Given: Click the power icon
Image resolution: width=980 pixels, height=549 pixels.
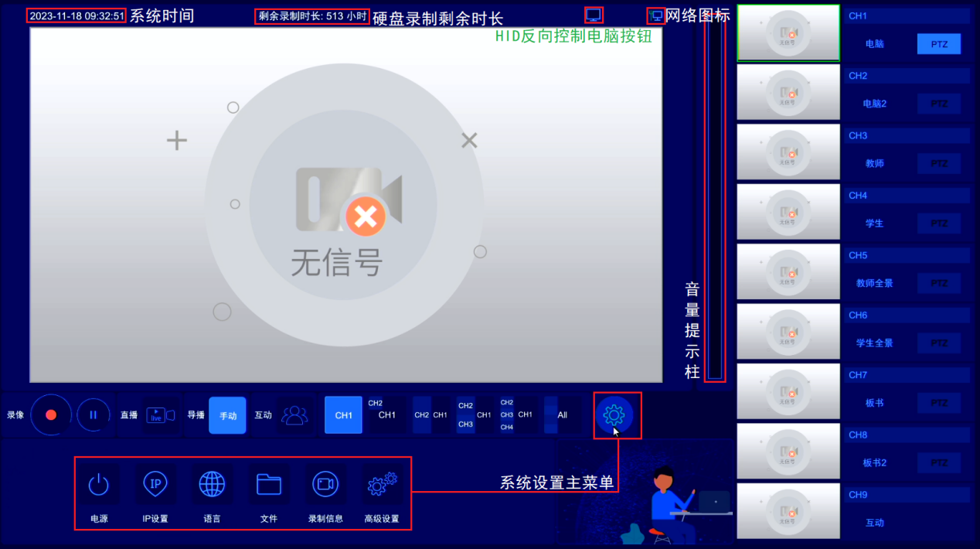Looking at the screenshot, I should pos(98,485).
